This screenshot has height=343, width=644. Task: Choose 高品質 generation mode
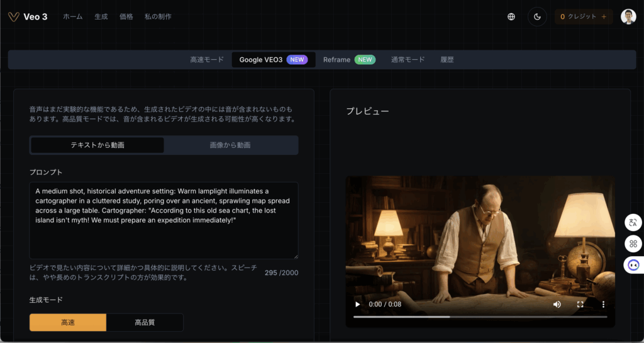[145, 322]
